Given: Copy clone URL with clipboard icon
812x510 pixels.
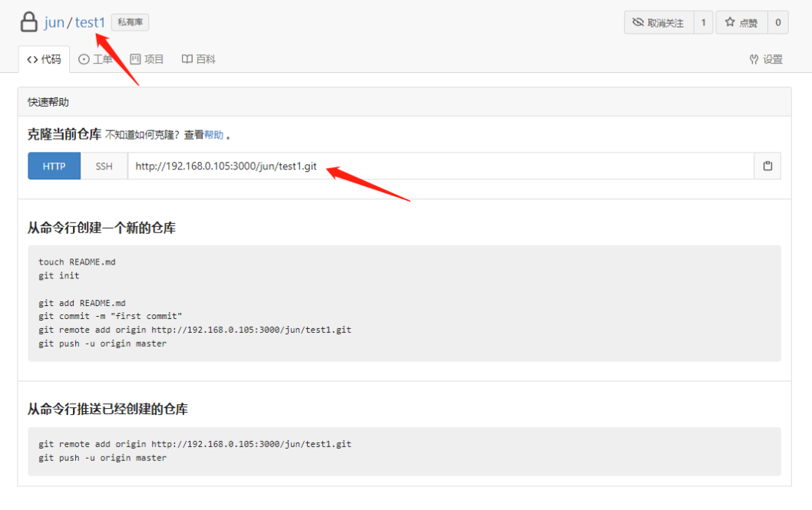Looking at the screenshot, I should click(767, 166).
